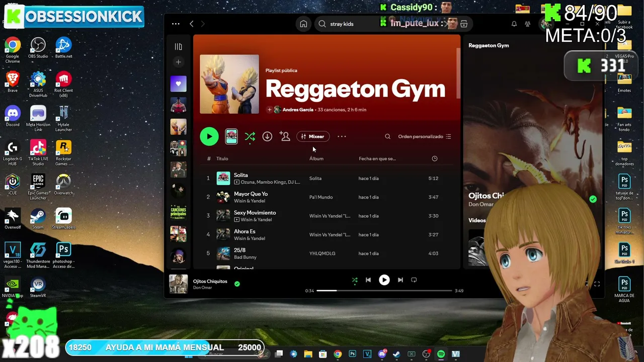The image size is (644, 362).
Task: Open the Steam desktop shortcut
Action: click(38, 219)
